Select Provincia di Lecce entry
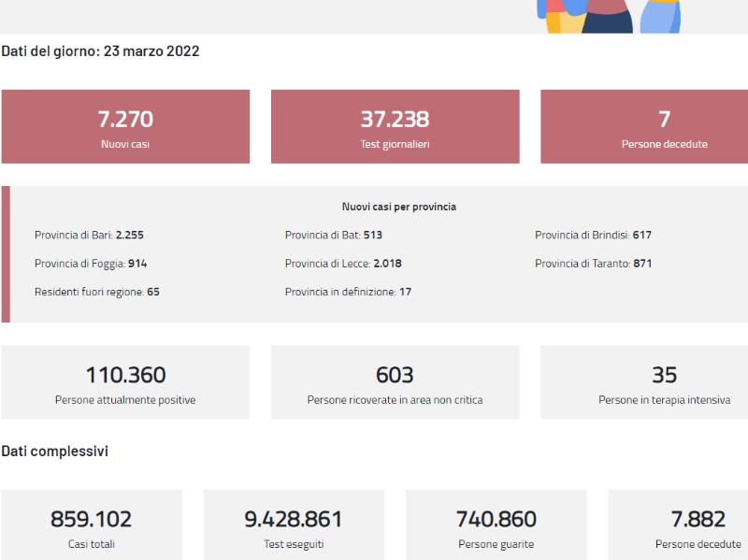Image resolution: width=748 pixels, height=560 pixels. (x=343, y=264)
